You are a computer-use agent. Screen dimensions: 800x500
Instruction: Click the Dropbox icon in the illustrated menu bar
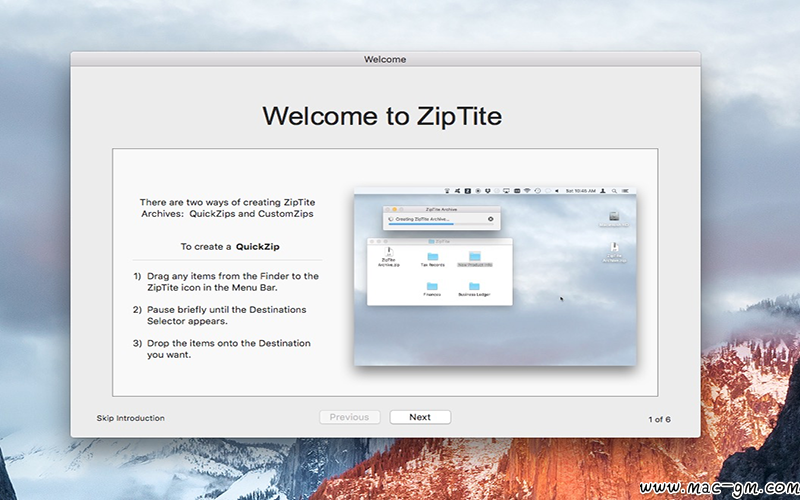point(487,191)
